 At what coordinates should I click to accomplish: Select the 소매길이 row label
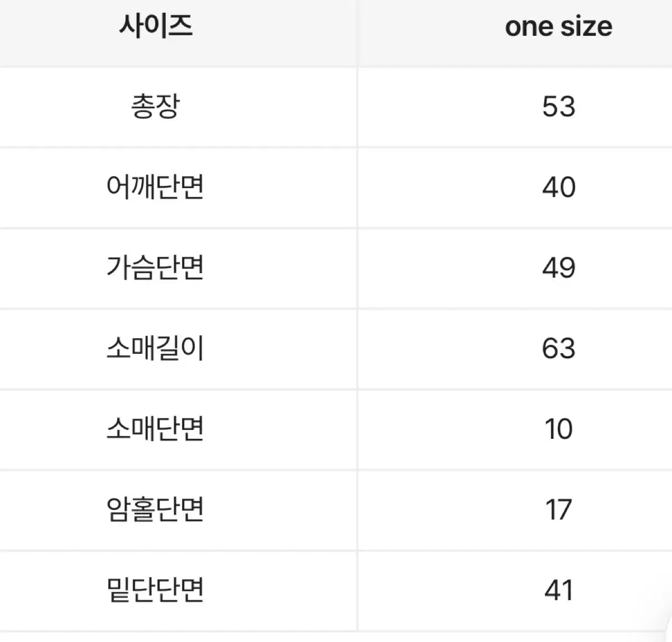pyautogui.click(x=155, y=348)
